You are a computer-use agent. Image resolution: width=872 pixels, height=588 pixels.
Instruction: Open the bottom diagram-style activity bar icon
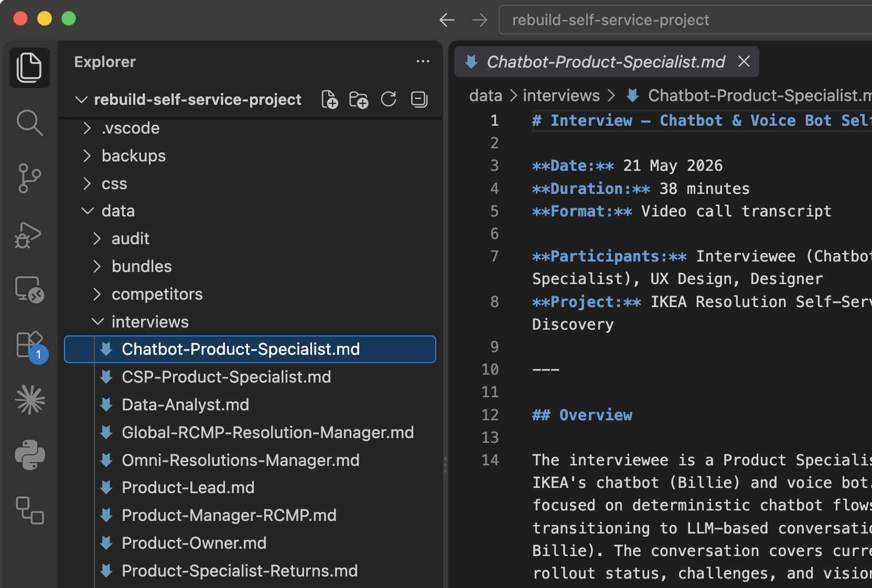tap(29, 510)
